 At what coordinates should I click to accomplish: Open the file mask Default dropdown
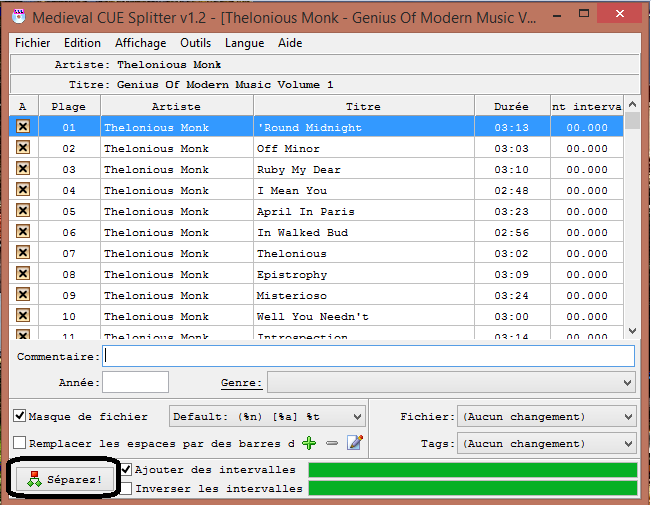point(267,417)
